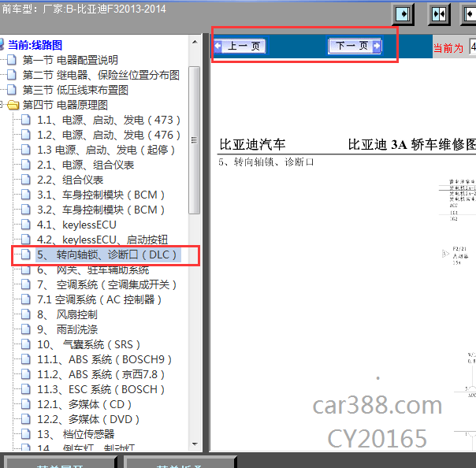Open 2.1、电源、组合仪表

[86, 165]
